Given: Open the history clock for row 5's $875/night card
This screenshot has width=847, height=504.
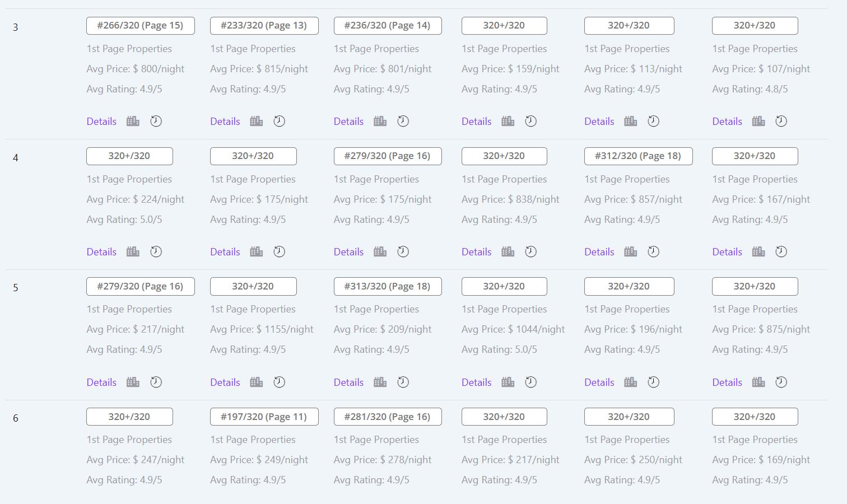Looking at the screenshot, I should 781,382.
